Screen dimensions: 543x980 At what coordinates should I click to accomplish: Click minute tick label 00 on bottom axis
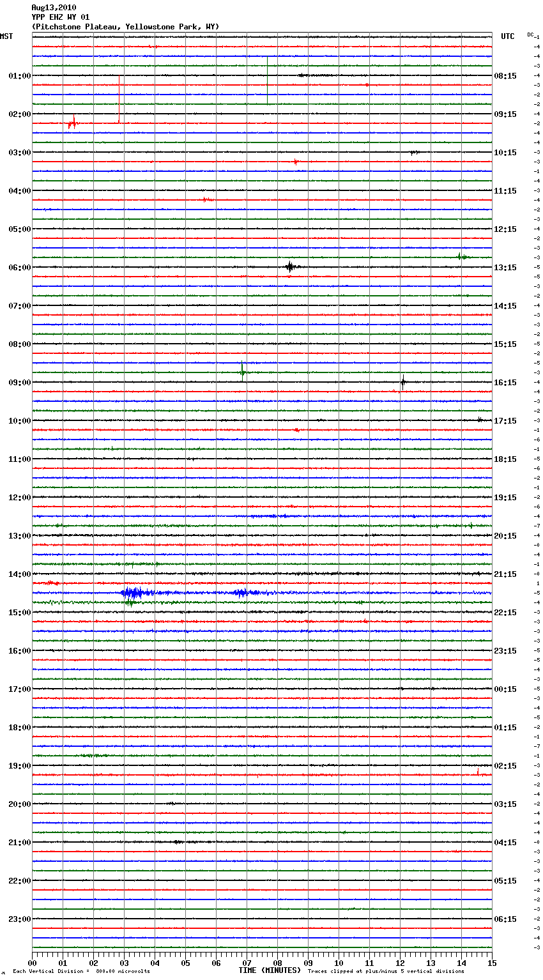tap(32, 963)
